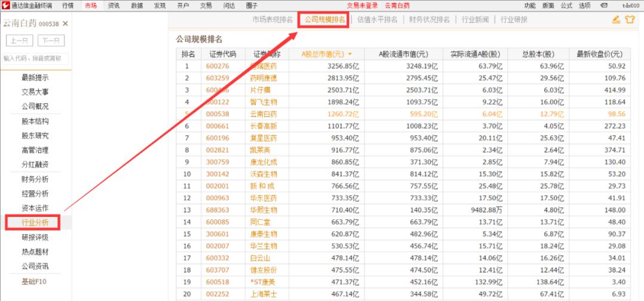Screen dimensions: 644x301
Task: Select 最新提示 in the sidebar
Action: [35, 77]
